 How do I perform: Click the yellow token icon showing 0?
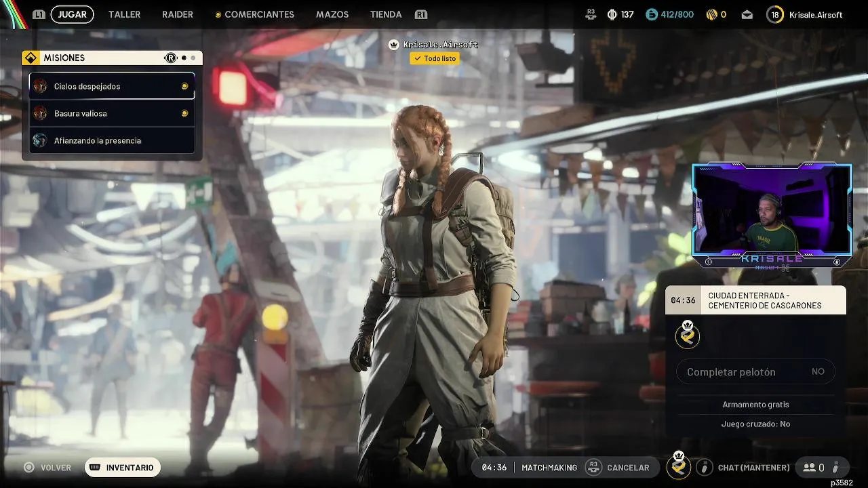(711, 14)
